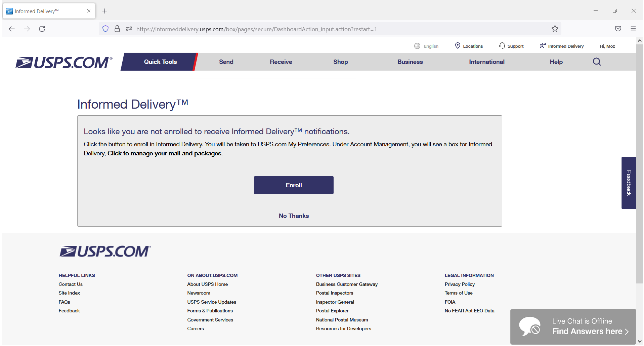Open National Postal Museum link

[x=342, y=320]
